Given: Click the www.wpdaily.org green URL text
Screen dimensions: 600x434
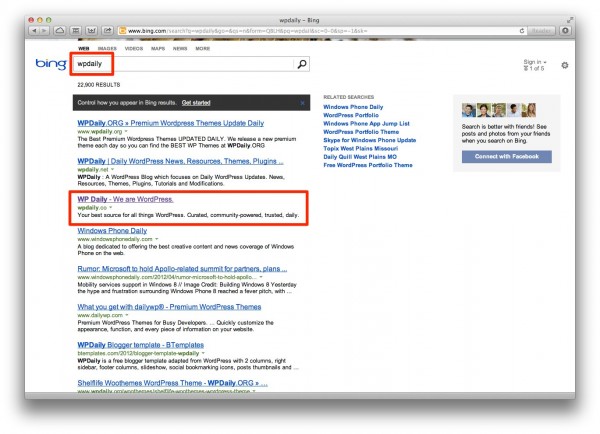Looking at the screenshot, I should pyautogui.click(x=99, y=132).
